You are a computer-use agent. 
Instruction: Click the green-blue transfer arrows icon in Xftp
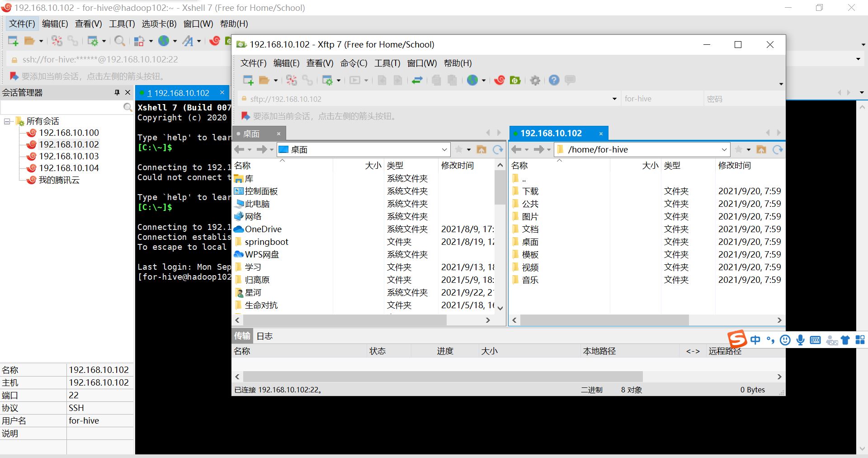417,80
